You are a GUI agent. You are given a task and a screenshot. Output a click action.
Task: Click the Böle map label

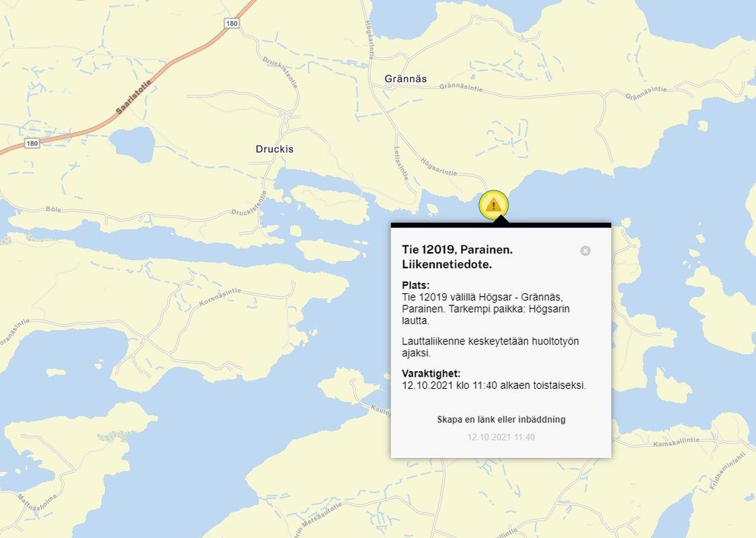point(54,209)
